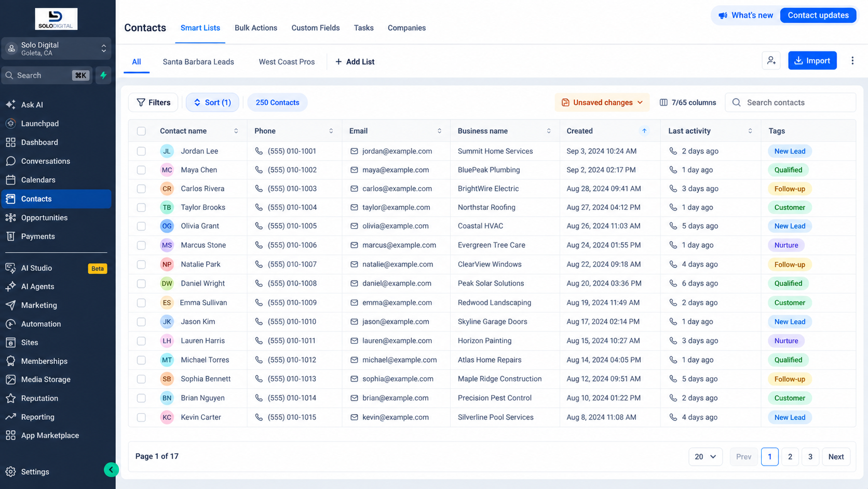The image size is (868, 489).
Task: Go to Conversations in sidebar
Action: [56, 161]
